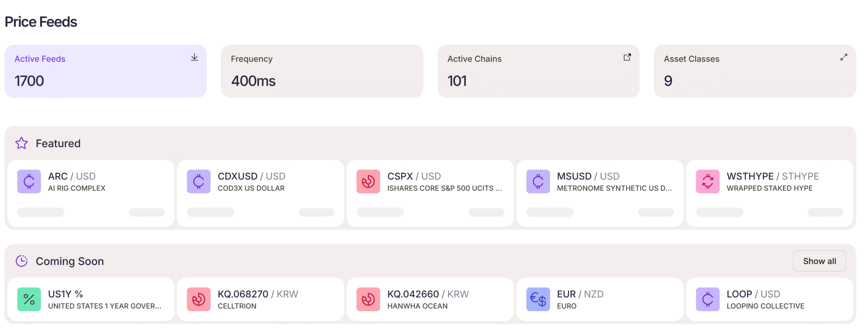The image size is (868, 336).
Task: Click the placeholder bar on ARC card
Action: click(x=40, y=213)
